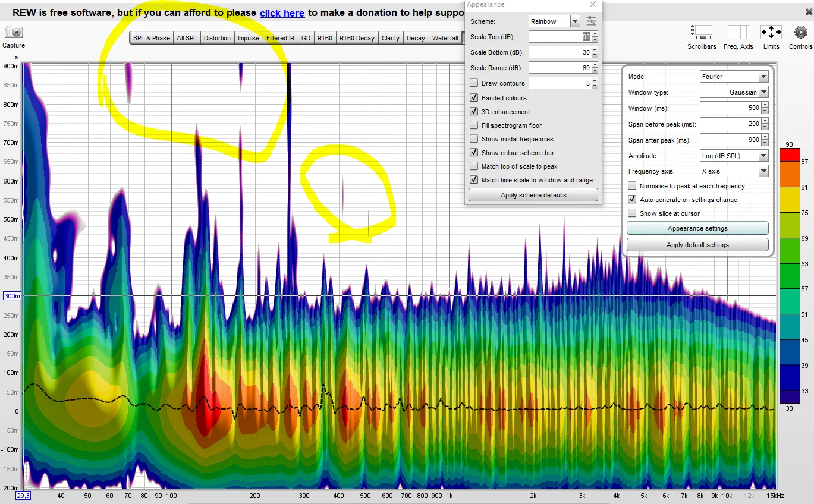Viewport: 814px width, 504px height.
Task: Disable the 3D enhancement checkbox
Action: (x=474, y=111)
